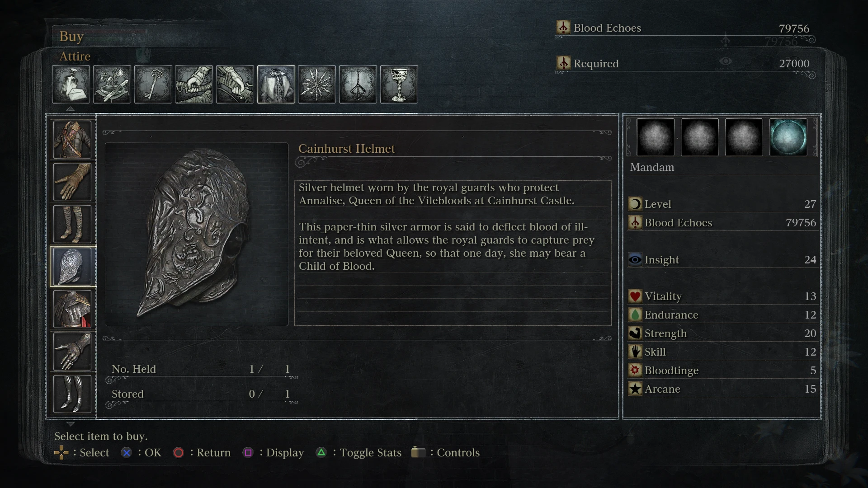This screenshot has height=488, width=868.
Task: Select the right-hand weapon category icon
Action: pos(194,84)
